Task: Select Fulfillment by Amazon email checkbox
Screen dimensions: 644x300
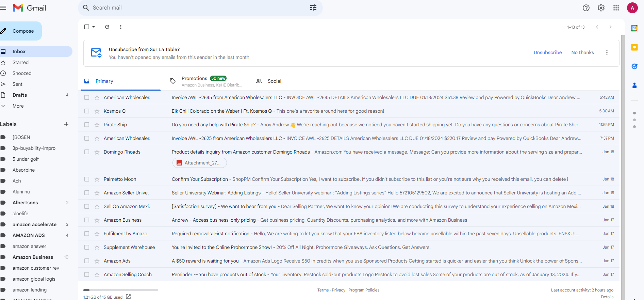Action: 87,234
